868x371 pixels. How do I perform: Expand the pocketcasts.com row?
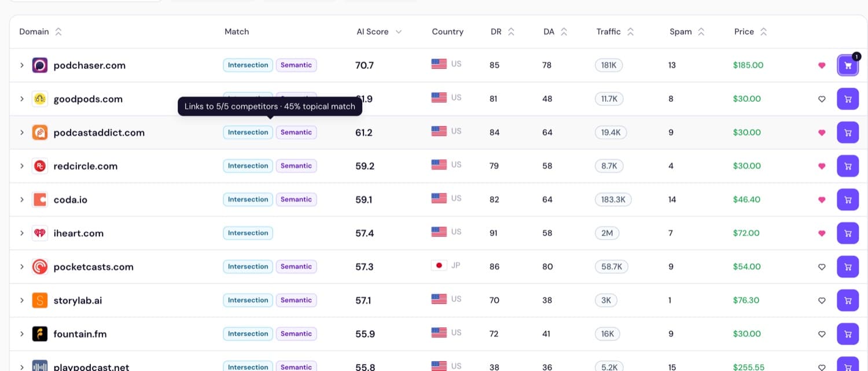[22, 267]
